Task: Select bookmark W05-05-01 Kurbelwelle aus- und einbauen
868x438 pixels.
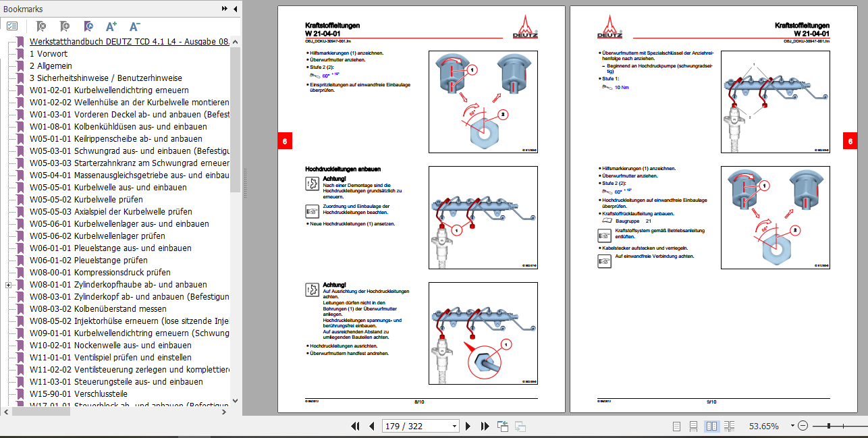Action: 109,187
